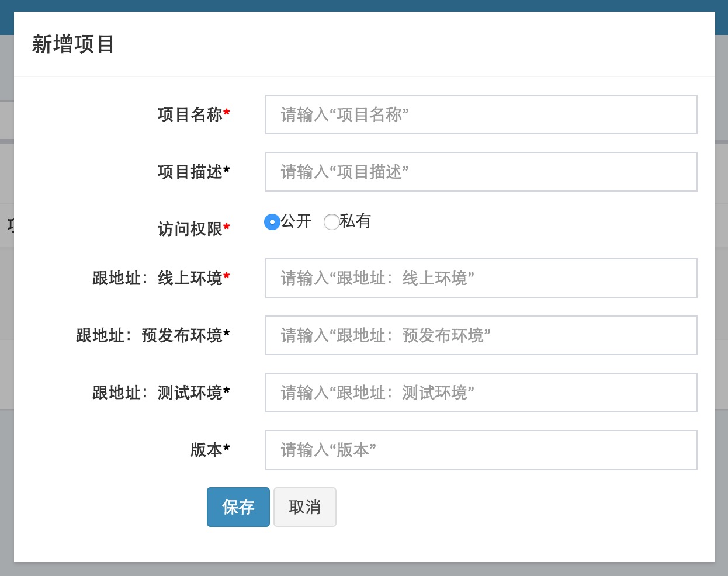Click the 跟地址:测试环境 label

tap(158, 393)
